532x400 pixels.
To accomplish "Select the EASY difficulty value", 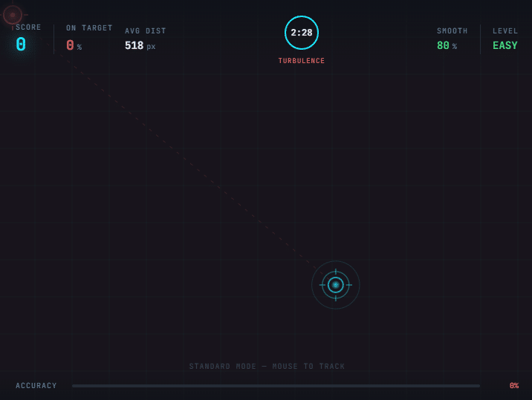I will (505, 46).
